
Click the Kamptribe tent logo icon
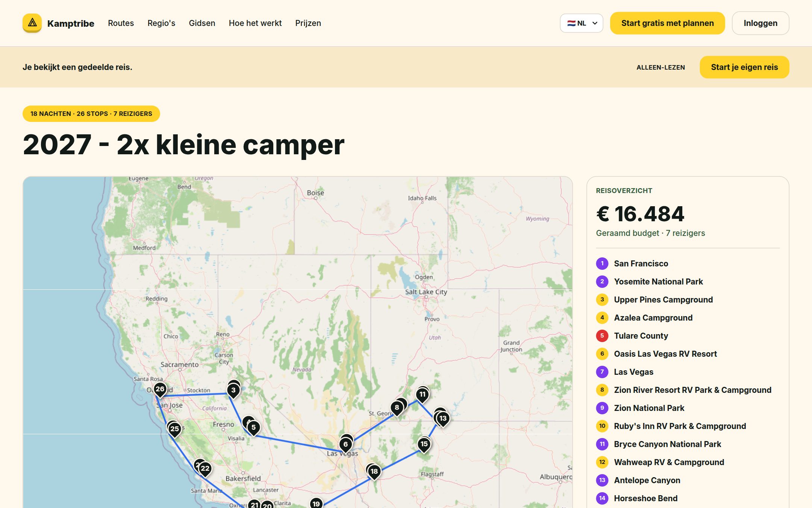(x=32, y=23)
